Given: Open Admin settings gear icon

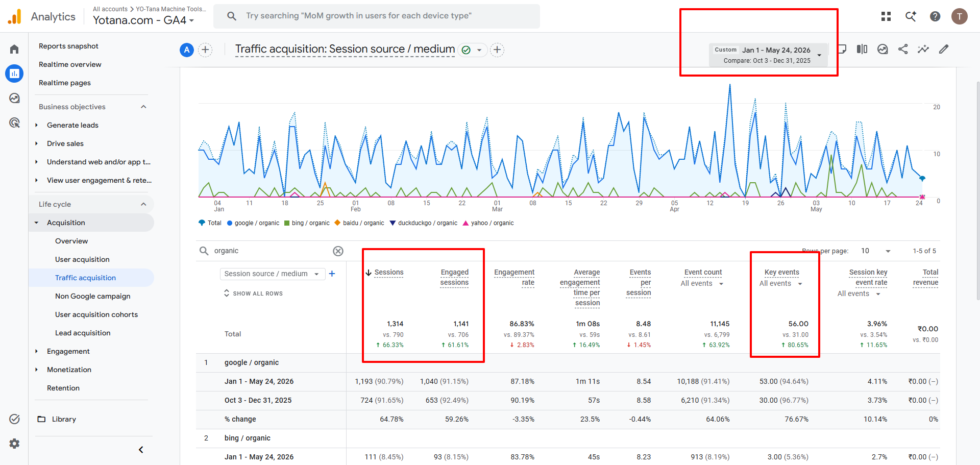Looking at the screenshot, I should tap(14, 444).
